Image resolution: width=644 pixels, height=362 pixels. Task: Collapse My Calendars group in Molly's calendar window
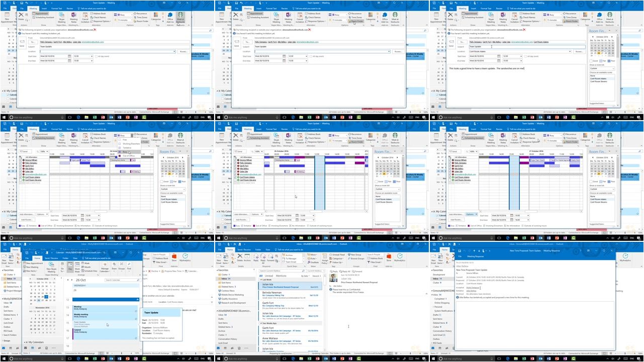click(25, 342)
